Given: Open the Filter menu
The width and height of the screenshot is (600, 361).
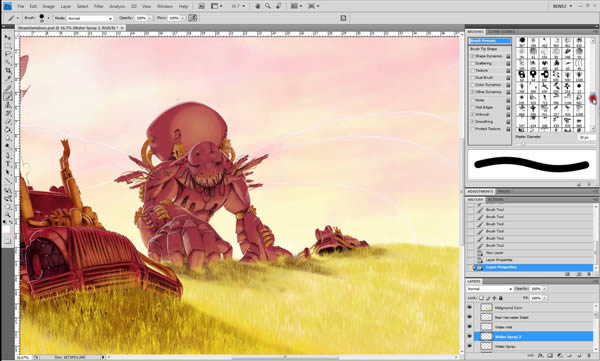Looking at the screenshot, I should click(x=99, y=7).
